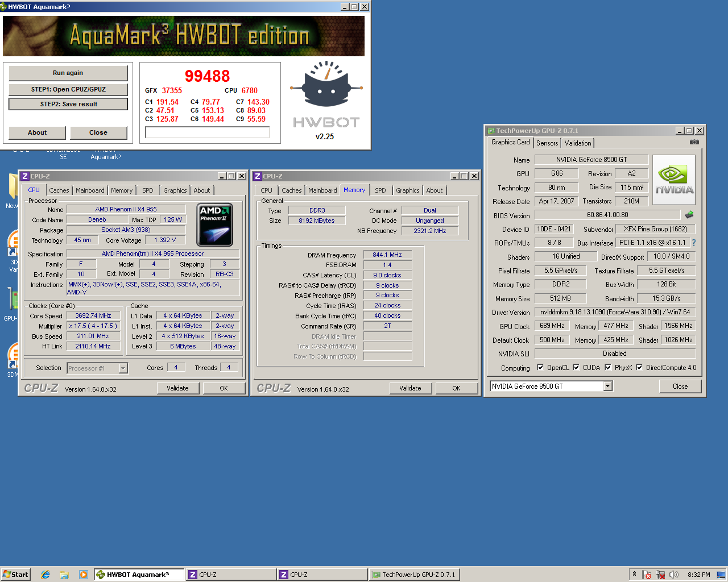The width and height of the screenshot is (728, 582).
Task: Click the DRAM Frequency value 844.1 MHz
Action: (x=387, y=255)
